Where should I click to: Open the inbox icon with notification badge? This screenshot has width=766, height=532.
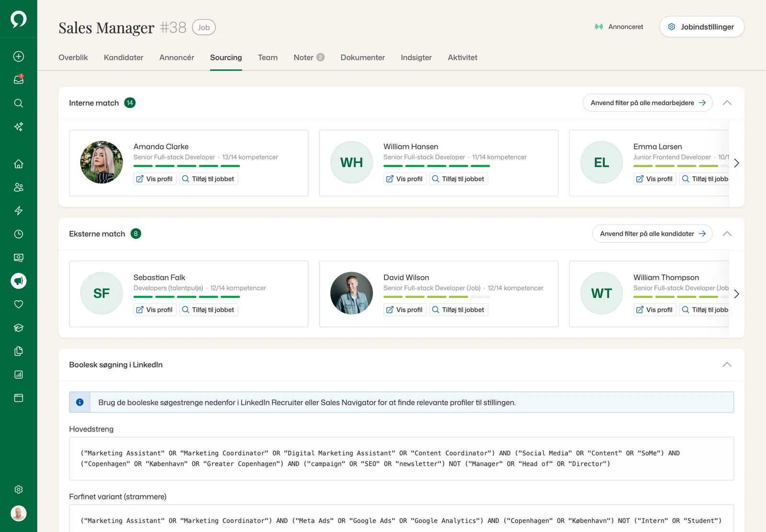19,79
